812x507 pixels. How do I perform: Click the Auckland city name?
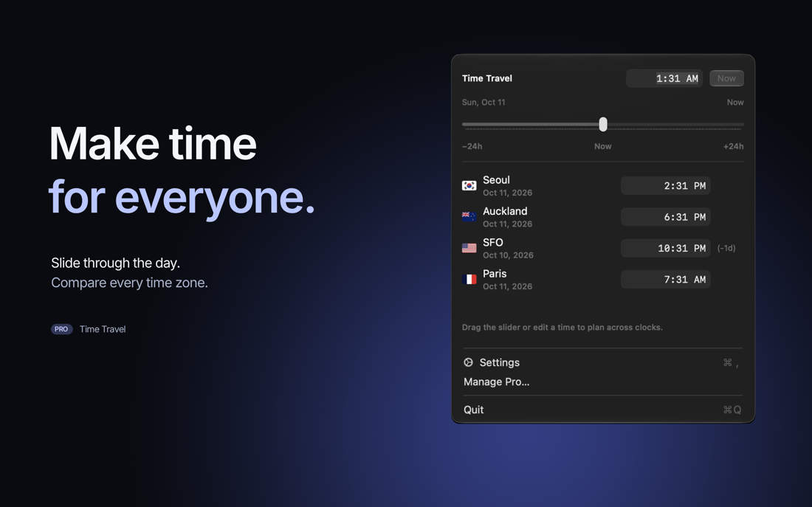point(505,211)
